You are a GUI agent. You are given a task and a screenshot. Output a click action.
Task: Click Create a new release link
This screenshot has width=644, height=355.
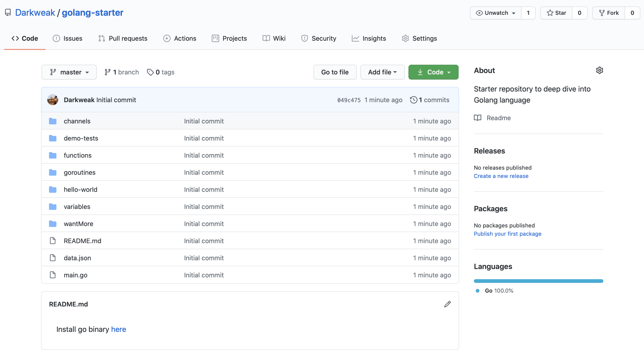(501, 176)
